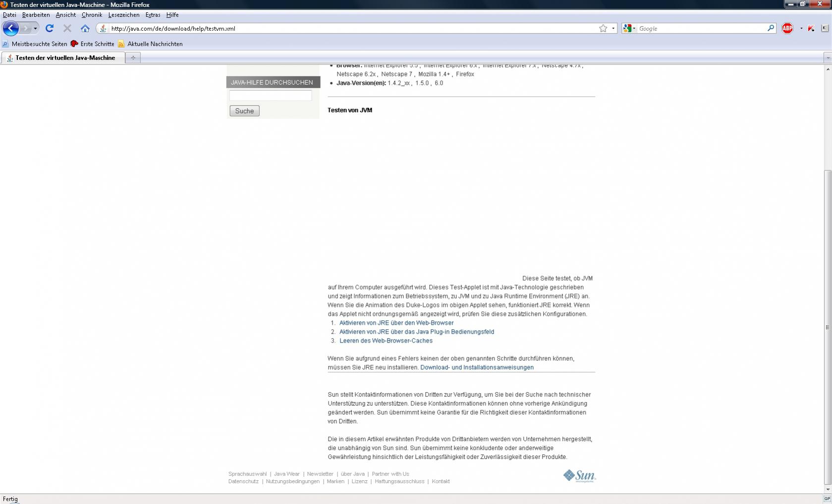Open Meistbesuchte Seiten bookmark folder
Image resolution: width=832 pixels, height=504 pixels.
point(35,44)
